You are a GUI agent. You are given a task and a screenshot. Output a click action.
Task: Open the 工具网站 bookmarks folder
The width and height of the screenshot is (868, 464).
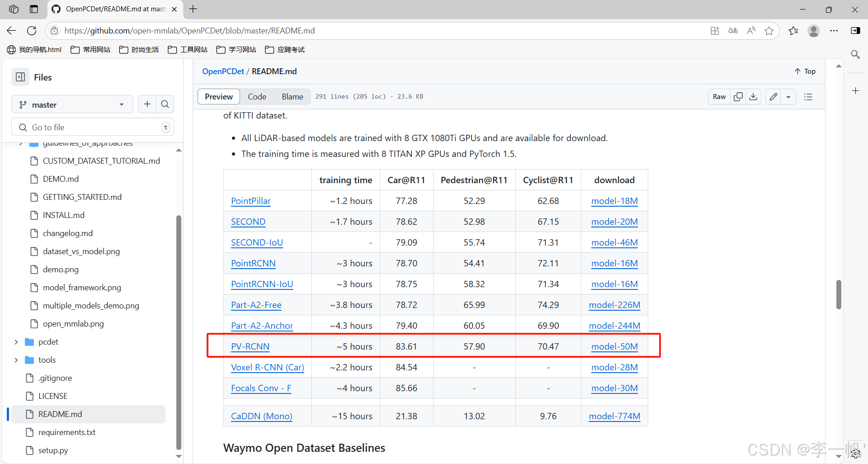point(188,50)
